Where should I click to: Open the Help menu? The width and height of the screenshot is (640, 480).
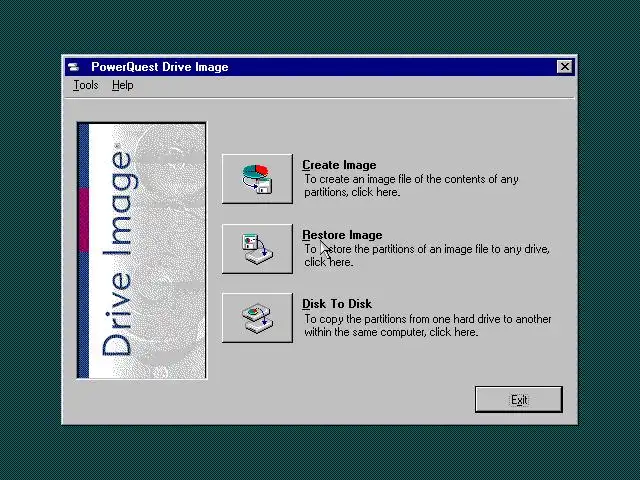(x=122, y=85)
